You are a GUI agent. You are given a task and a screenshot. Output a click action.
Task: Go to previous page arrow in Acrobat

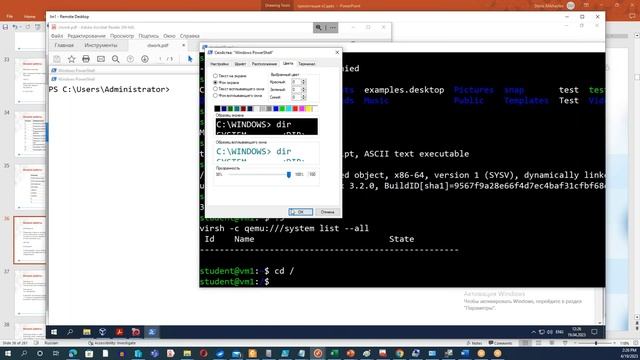(130, 59)
